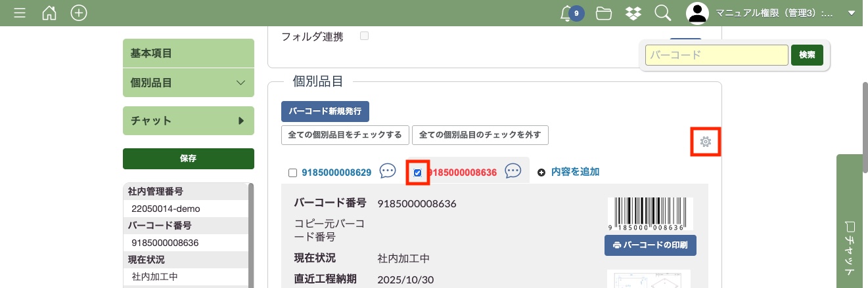Click the 内容を追加 link
Screen dimensions: 868x288
pos(574,172)
